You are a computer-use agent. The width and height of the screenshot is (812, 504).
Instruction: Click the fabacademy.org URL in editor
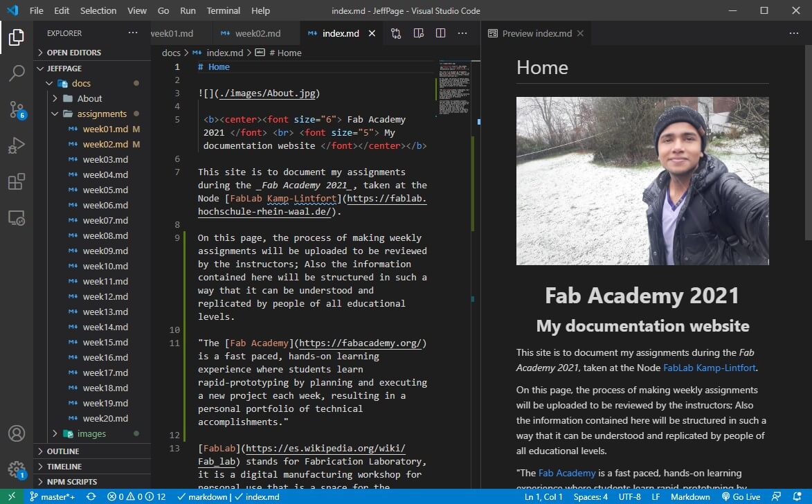click(361, 343)
